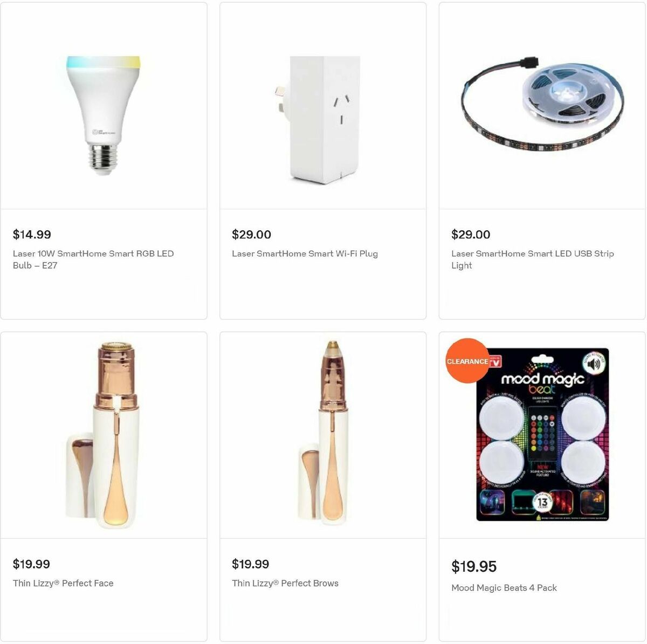Open Mood Magic Beats 4 Pack link
Image resolution: width=647 pixels, height=644 pixels.
(x=504, y=588)
